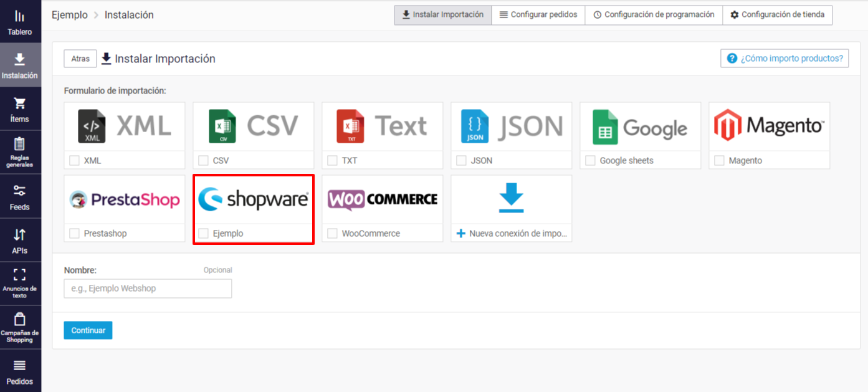This screenshot has width=868, height=392.
Task: Switch to Configuración de programación tab
Action: [654, 15]
